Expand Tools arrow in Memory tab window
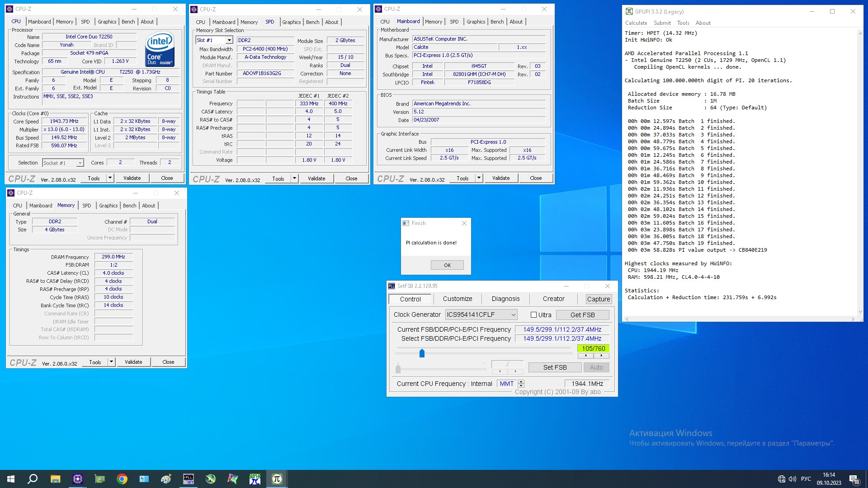 point(111,362)
